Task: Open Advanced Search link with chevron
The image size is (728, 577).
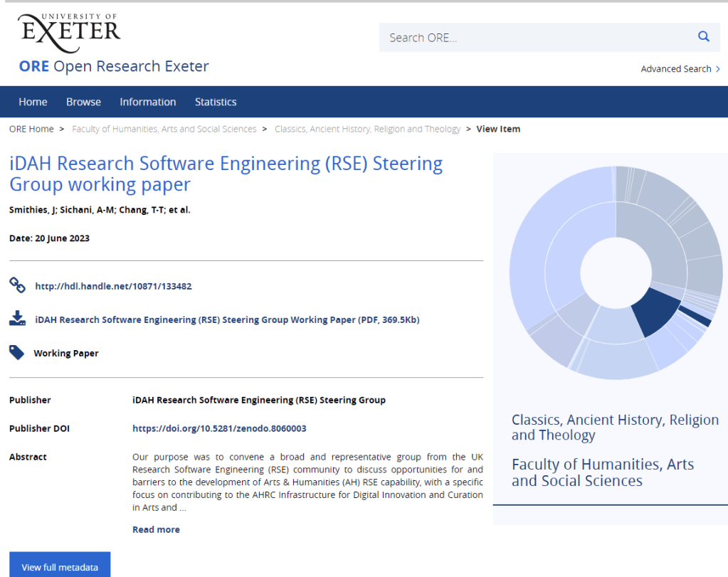Action: pyautogui.click(x=680, y=69)
